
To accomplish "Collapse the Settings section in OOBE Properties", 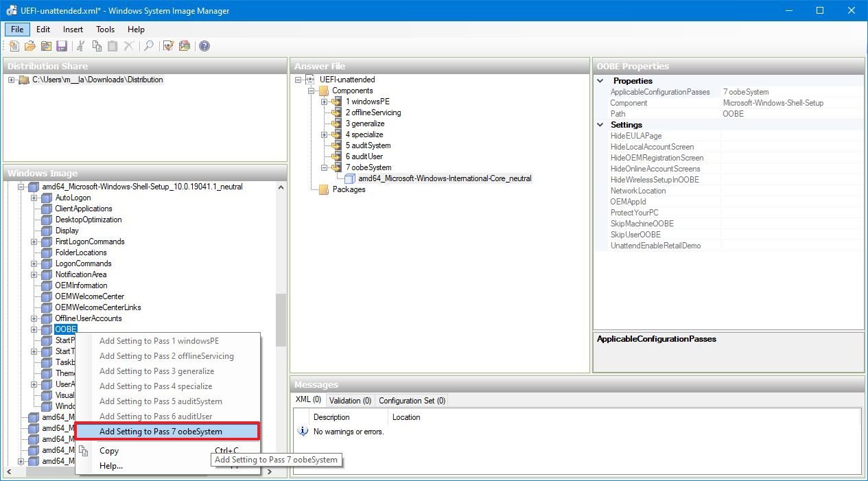I will [601, 125].
